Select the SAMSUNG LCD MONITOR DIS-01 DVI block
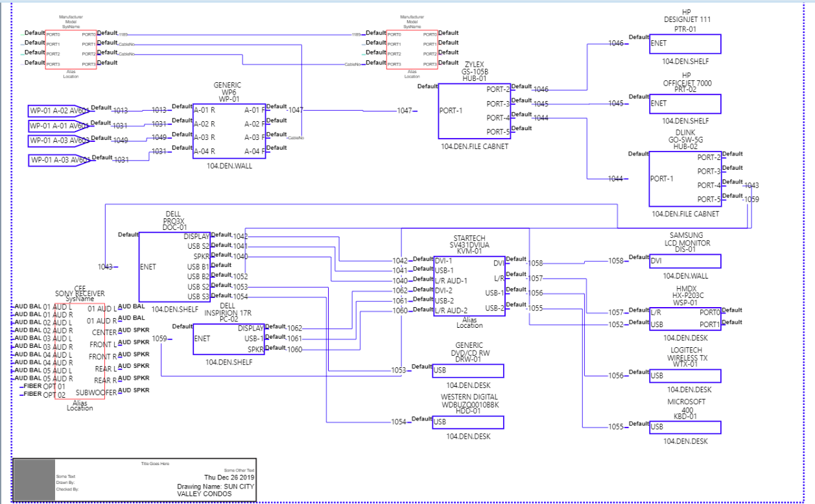The image size is (815, 504). pyautogui.click(x=685, y=261)
